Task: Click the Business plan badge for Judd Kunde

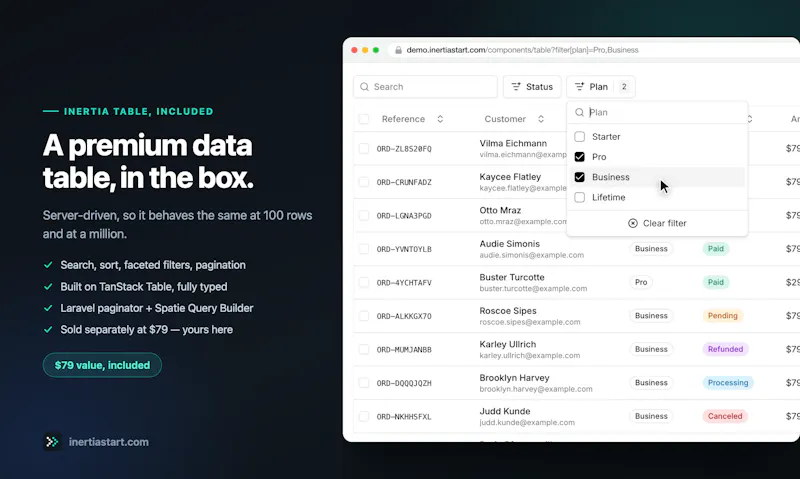Action: tap(651, 416)
